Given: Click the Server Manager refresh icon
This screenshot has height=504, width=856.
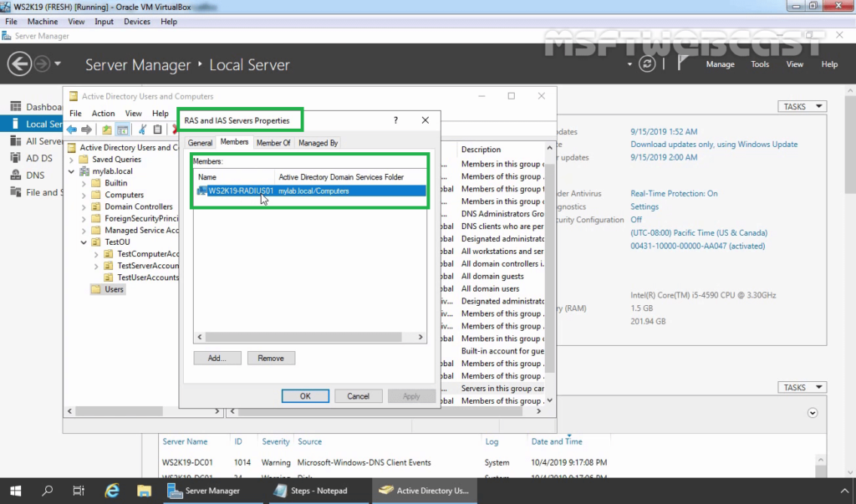Looking at the screenshot, I should tap(647, 64).
